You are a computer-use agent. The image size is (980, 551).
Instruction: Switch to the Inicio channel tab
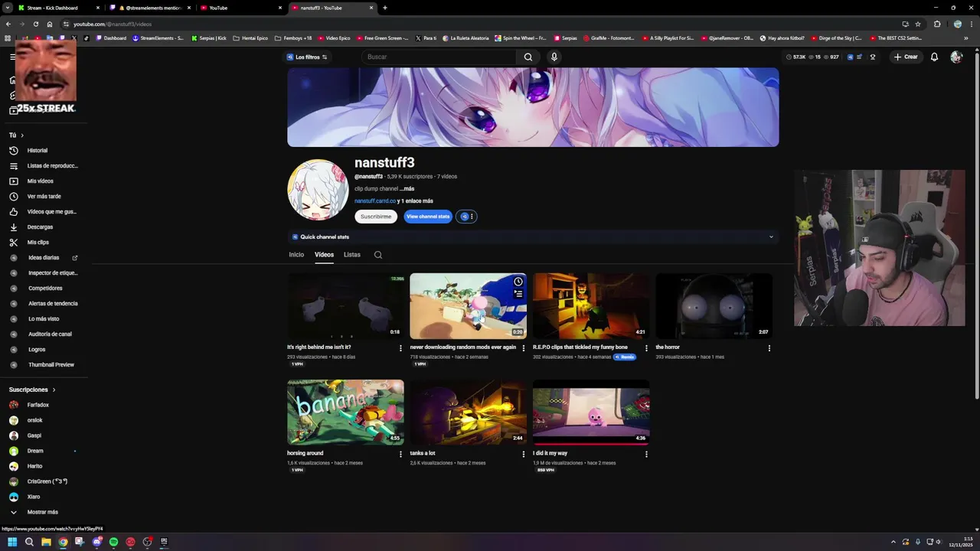pyautogui.click(x=296, y=255)
